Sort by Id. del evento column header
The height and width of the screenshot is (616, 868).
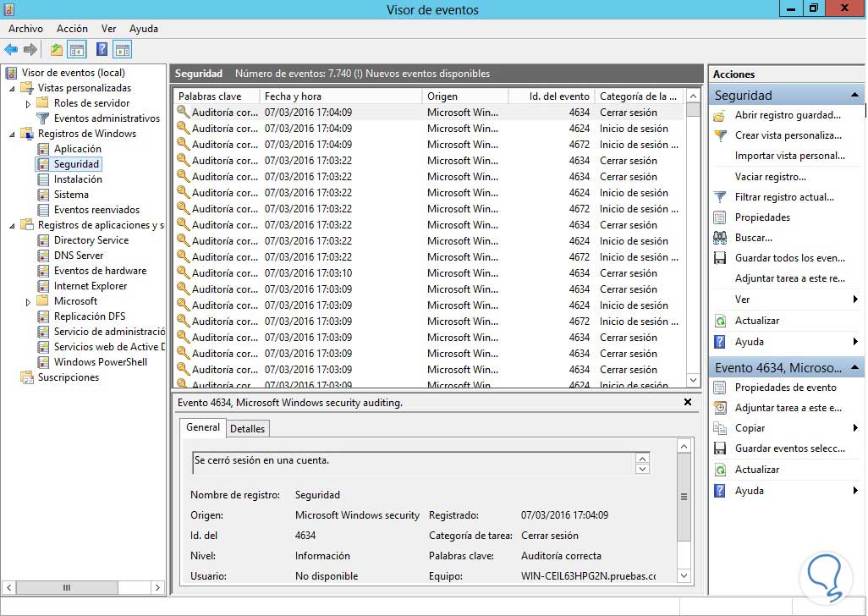552,96
